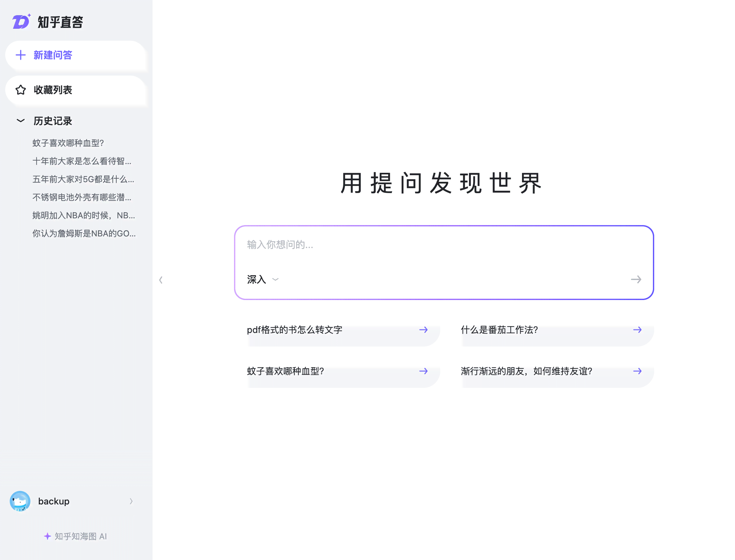Open the 深入 mode dropdown

pyautogui.click(x=262, y=279)
